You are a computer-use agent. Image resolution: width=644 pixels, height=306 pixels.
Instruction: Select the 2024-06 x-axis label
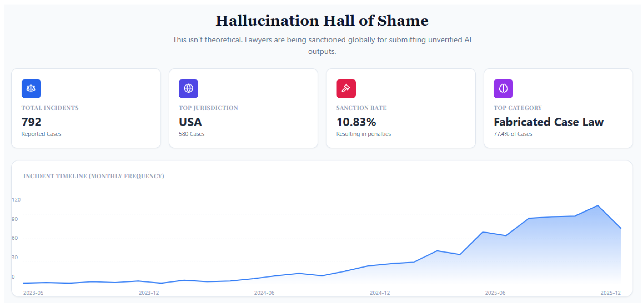click(264, 293)
